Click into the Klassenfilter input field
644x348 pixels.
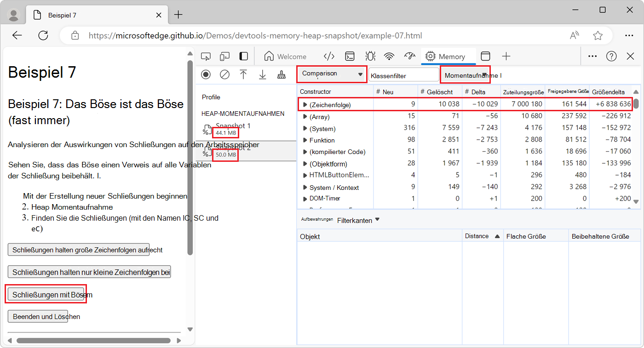pos(403,75)
